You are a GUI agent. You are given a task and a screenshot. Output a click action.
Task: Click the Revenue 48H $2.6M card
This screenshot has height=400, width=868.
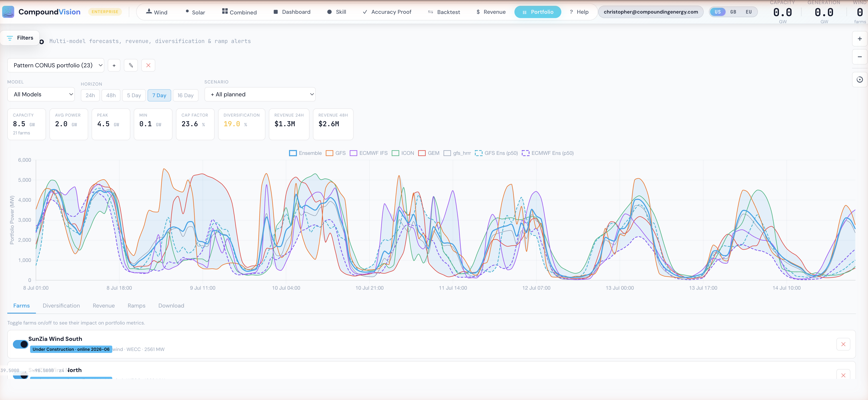[x=333, y=124]
